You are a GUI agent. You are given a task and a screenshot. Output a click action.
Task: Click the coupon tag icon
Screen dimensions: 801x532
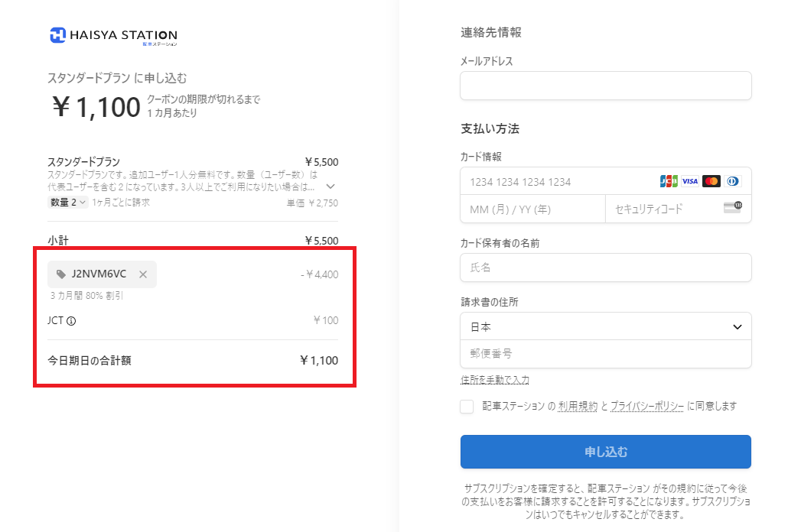coord(61,274)
